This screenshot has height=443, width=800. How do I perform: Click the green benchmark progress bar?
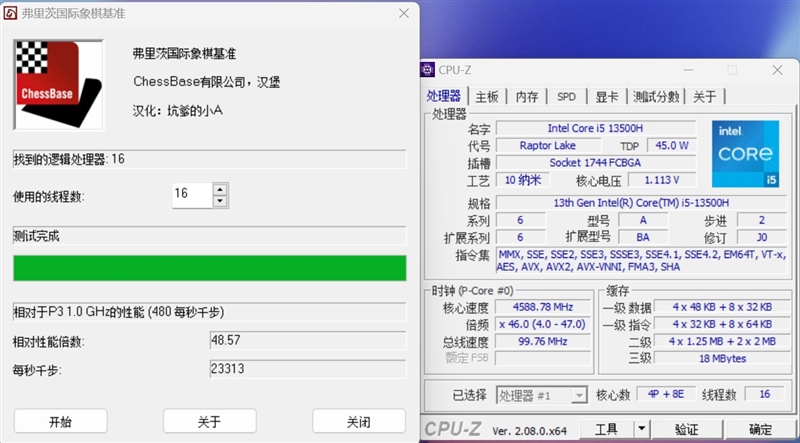click(209, 268)
